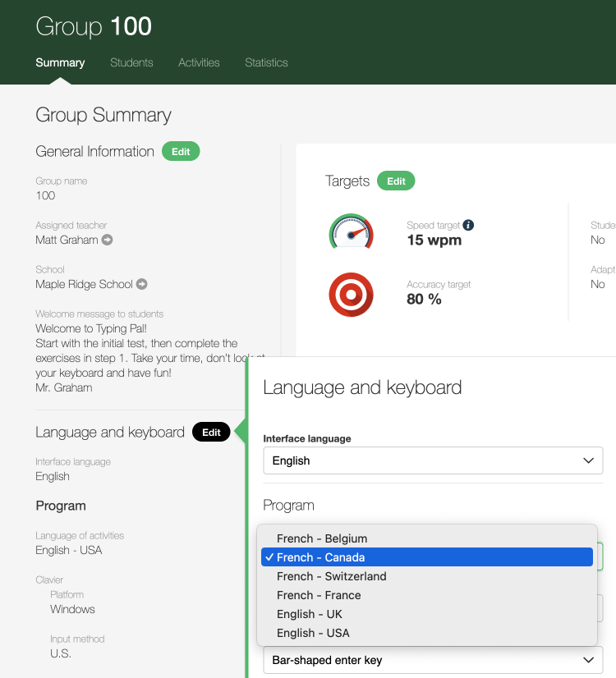Click the '100' group name value
Image resolution: width=616 pixels, height=678 pixels.
pyautogui.click(x=45, y=195)
